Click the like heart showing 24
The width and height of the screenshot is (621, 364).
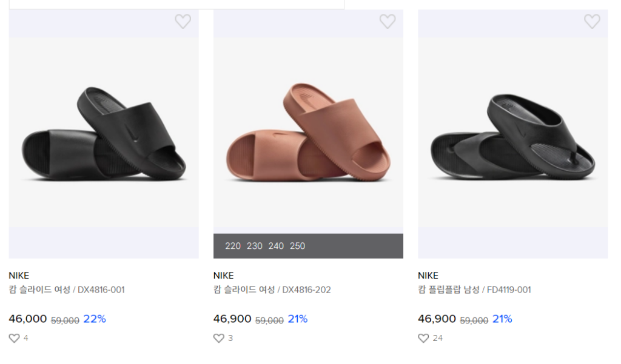pos(423,338)
